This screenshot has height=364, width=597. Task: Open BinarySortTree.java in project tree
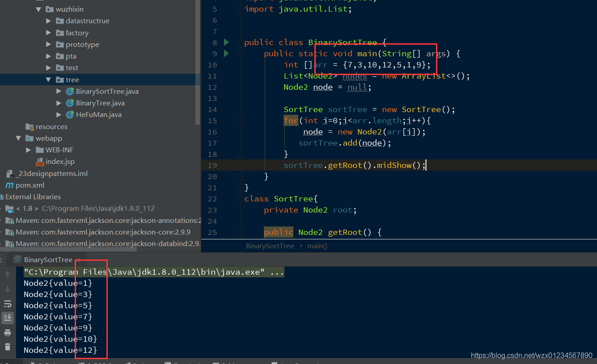pos(107,92)
